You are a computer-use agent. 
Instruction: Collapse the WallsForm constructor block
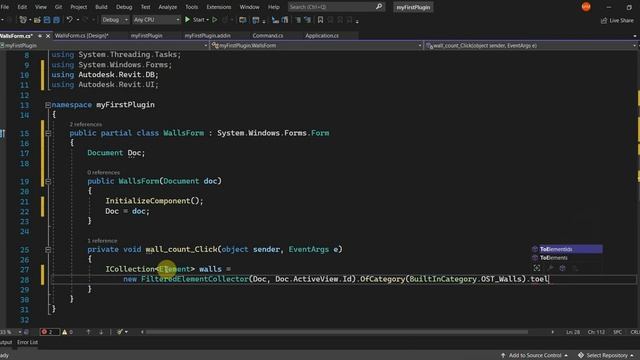(x=48, y=181)
